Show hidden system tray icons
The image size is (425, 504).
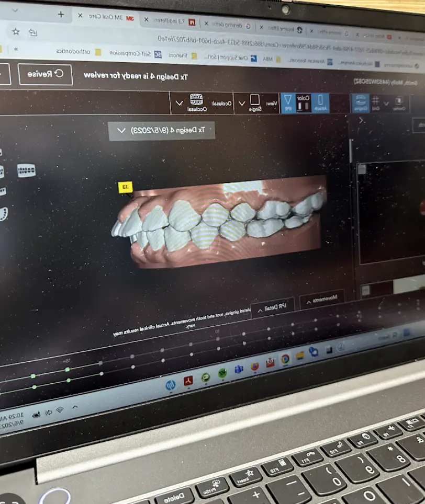click(75, 407)
